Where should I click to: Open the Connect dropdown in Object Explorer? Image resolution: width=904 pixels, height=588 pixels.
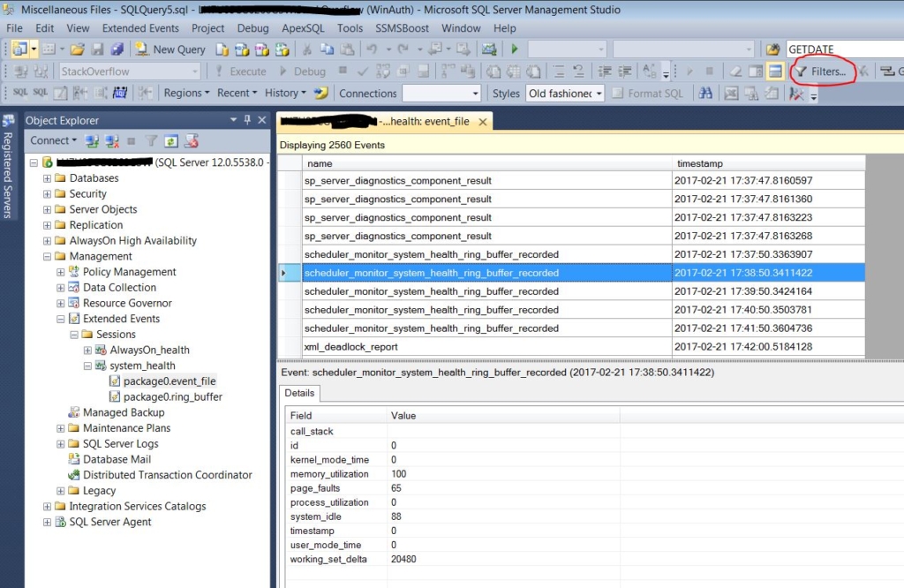pyautogui.click(x=53, y=140)
